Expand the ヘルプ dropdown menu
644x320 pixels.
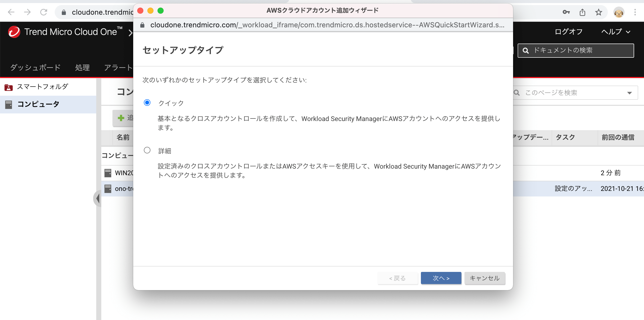(x=616, y=32)
